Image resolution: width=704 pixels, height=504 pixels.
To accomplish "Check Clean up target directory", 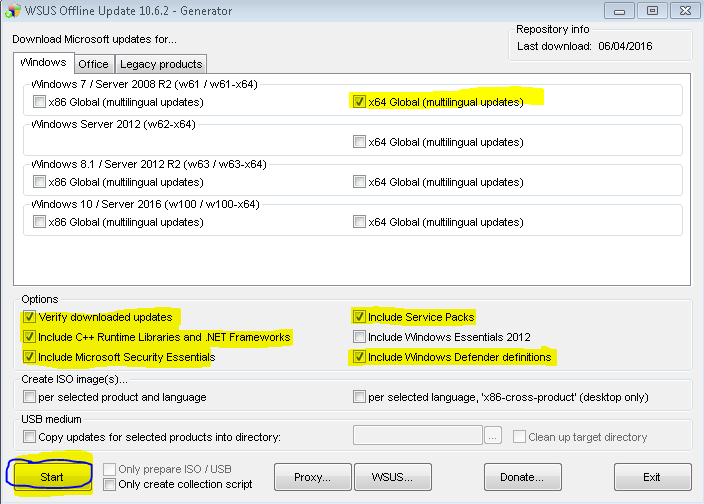I will 519,437.
